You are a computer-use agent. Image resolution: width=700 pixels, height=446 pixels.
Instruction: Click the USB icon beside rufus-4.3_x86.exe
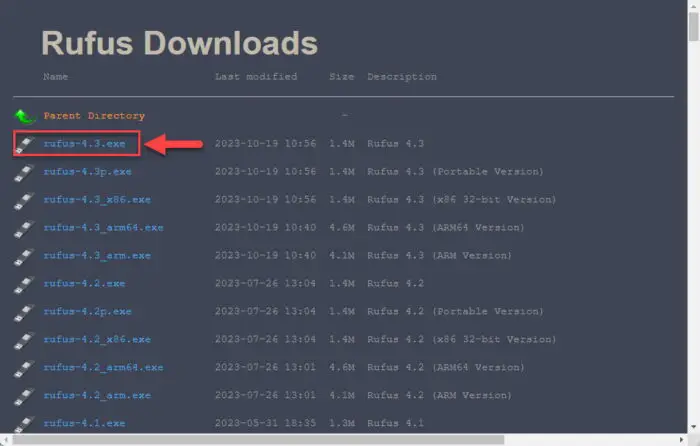pos(25,201)
